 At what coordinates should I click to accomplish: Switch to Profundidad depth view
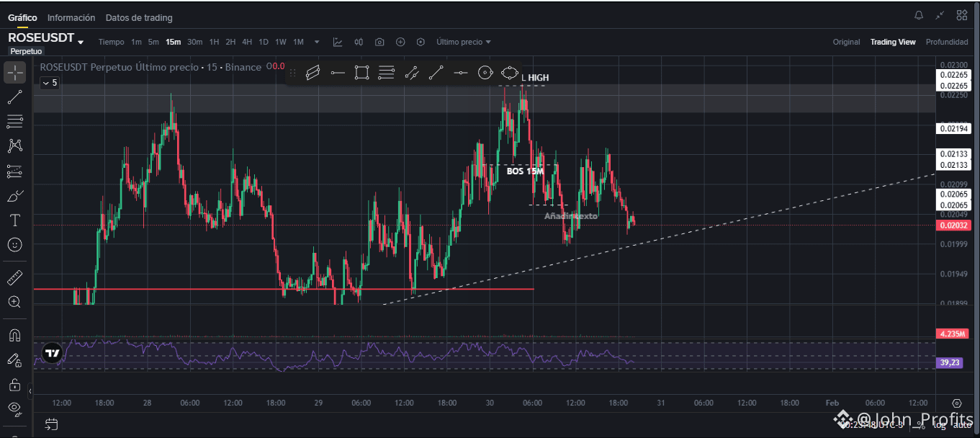tap(947, 42)
